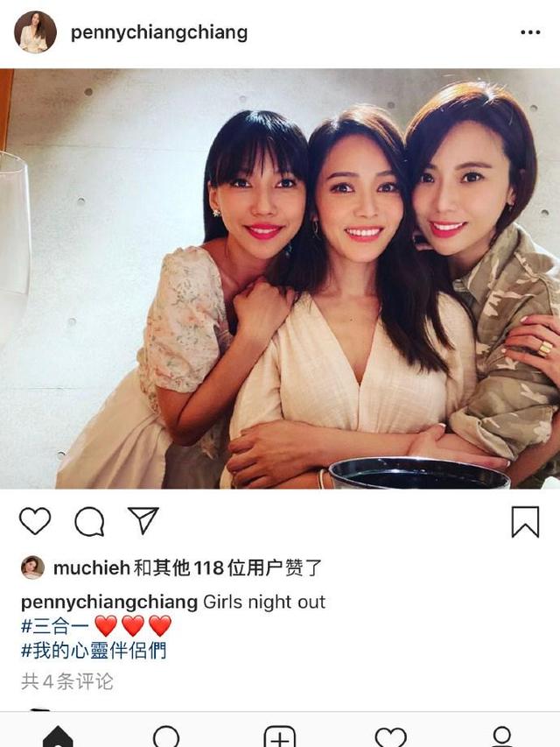Click muchieh's small avatar beside likes

(33, 567)
